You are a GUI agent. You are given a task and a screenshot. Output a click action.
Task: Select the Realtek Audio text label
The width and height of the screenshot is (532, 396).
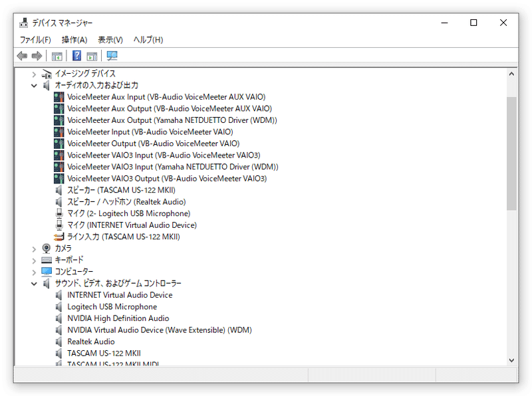(x=91, y=342)
